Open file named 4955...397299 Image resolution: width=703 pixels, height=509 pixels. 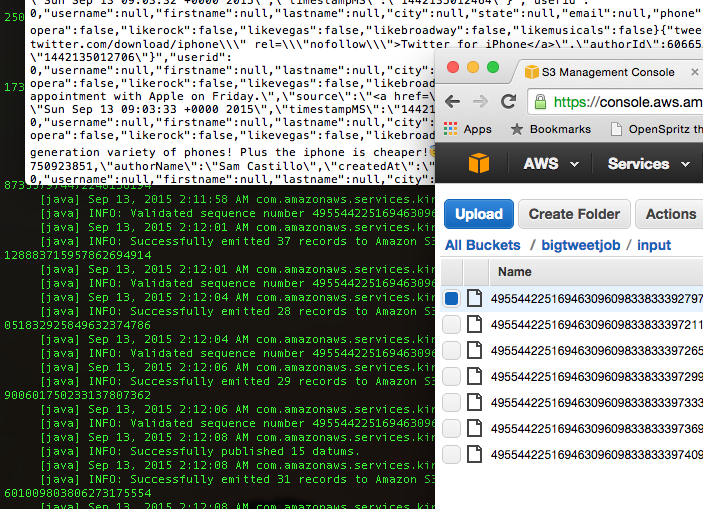(597, 377)
